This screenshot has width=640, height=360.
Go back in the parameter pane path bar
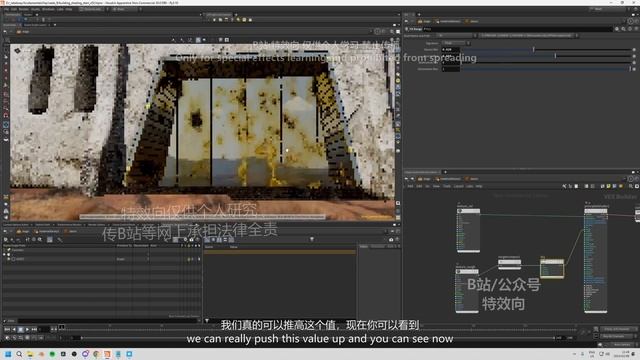[407, 21]
